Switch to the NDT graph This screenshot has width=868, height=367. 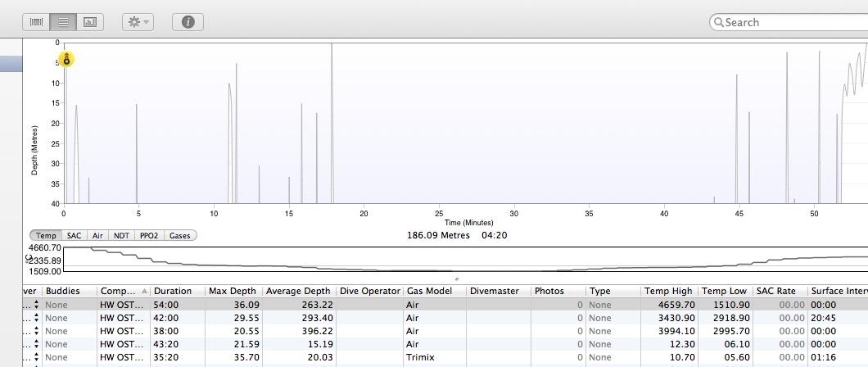[122, 235]
